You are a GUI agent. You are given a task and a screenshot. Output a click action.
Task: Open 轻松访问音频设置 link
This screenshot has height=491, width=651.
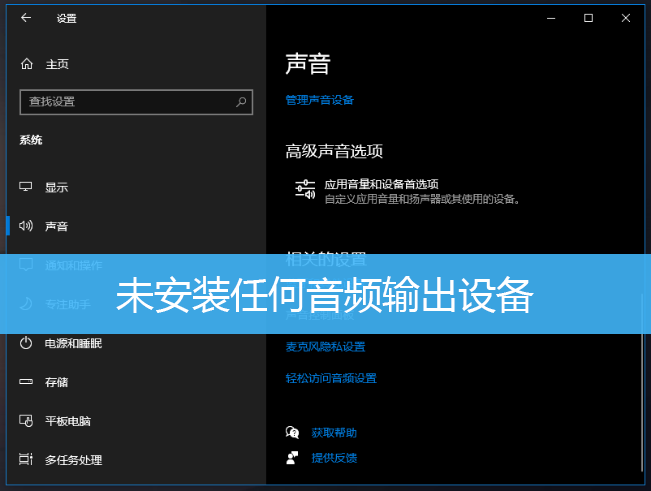tap(330, 378)
